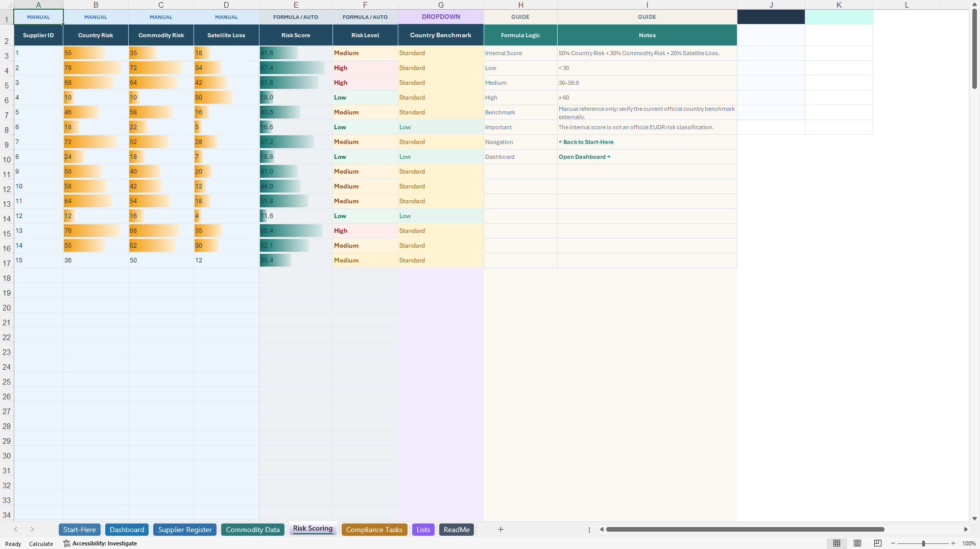This screenshot has height=549, width=980.
Task: Click Accessibility: Investigate status icon
Action: point(100,543)
